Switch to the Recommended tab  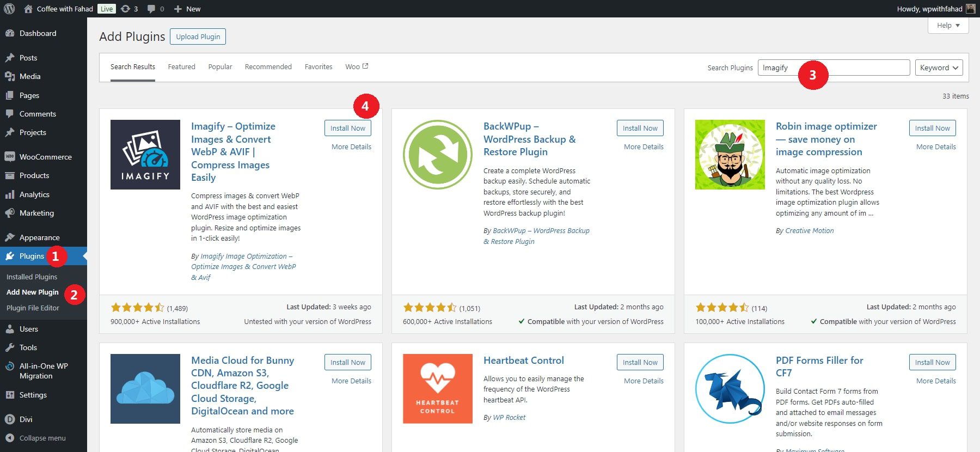(268, 67)
